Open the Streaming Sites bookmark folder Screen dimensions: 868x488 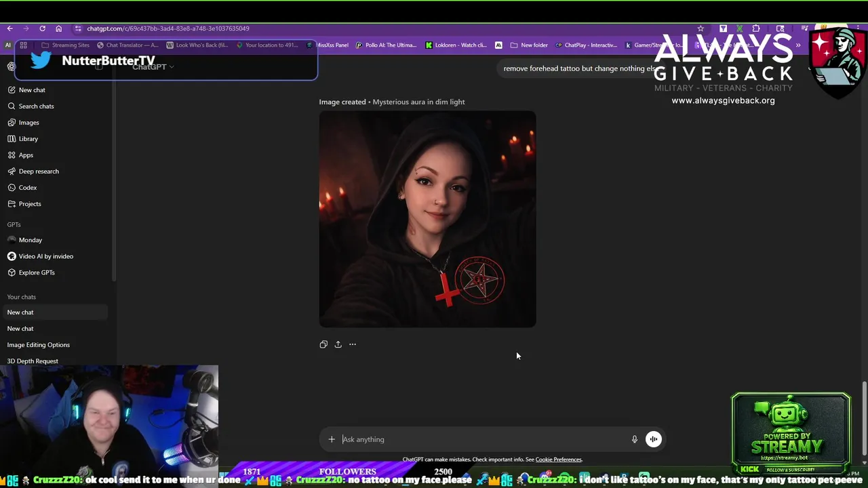[x=65, y=45]
